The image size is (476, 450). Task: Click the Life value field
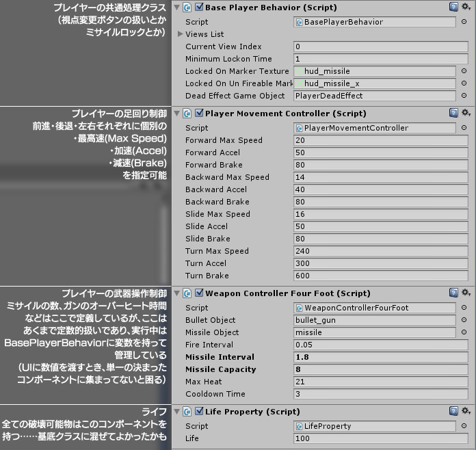click(381, 438)
